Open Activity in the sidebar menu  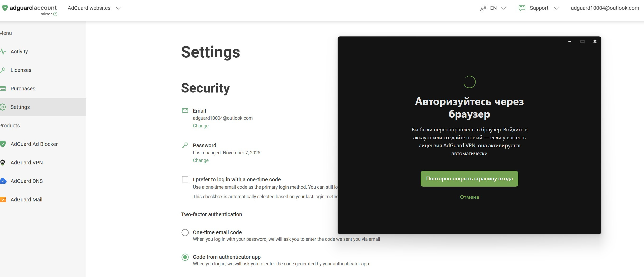[x=43, y=52]
